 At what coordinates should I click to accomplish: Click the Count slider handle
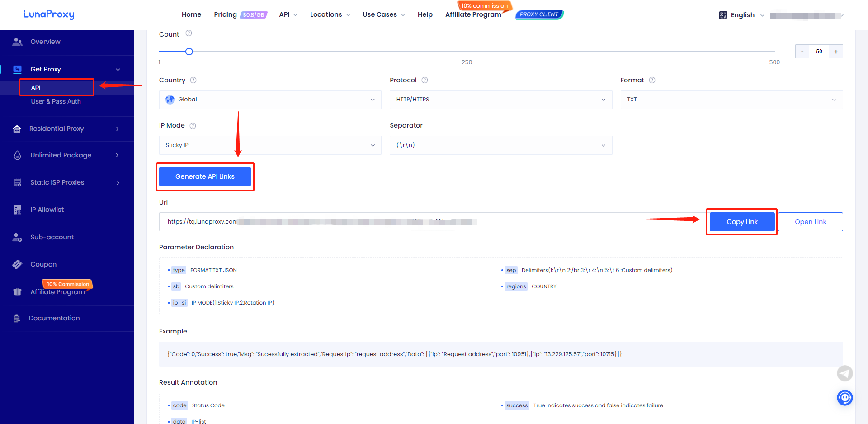tap(189, 52)
